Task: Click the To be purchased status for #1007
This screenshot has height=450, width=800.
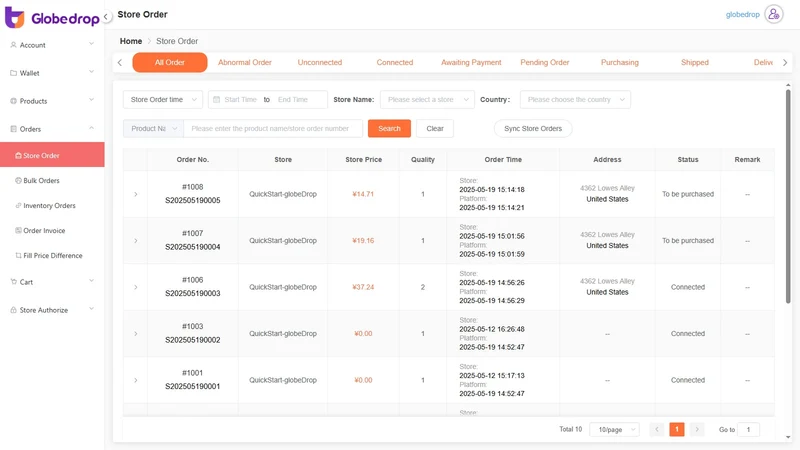Action: 688,241
